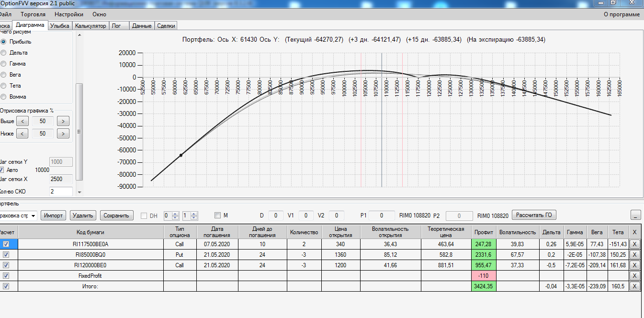The image size is (644, 318).
Task: Click the Дельта column header
Action: [552, 232]
